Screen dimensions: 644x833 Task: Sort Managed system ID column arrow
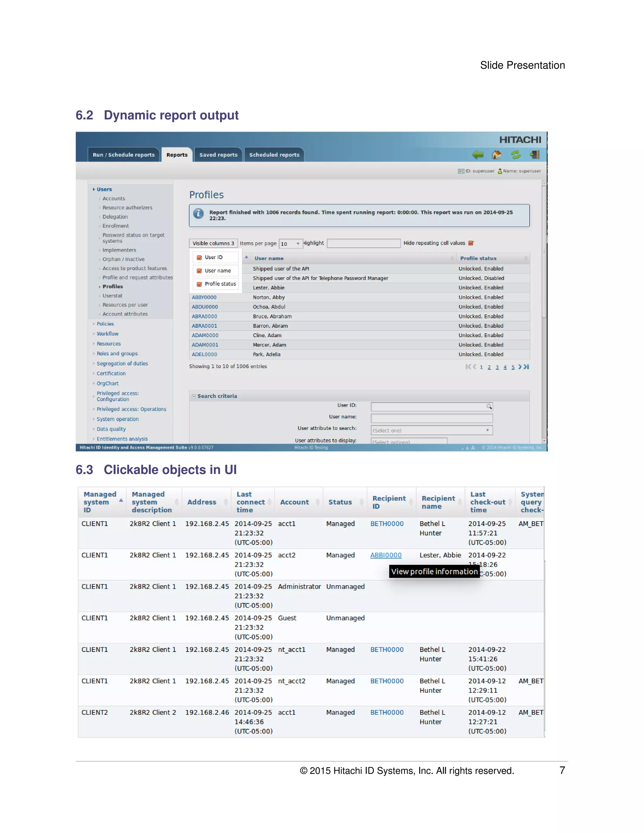point(121,500)
